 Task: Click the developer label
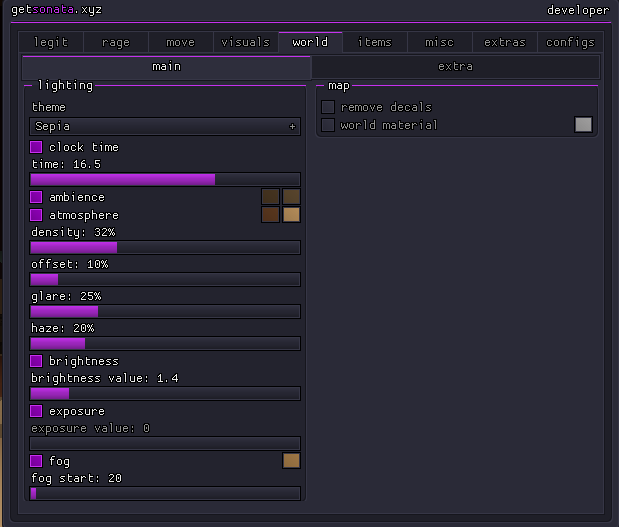coord(578,10)
